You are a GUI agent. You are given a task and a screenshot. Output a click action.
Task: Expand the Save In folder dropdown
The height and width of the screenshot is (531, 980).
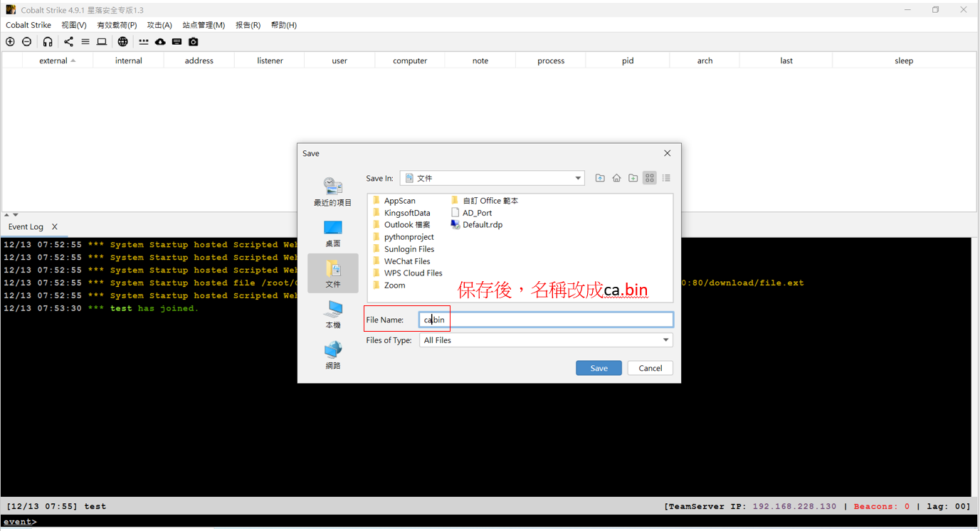click(578, 178)
